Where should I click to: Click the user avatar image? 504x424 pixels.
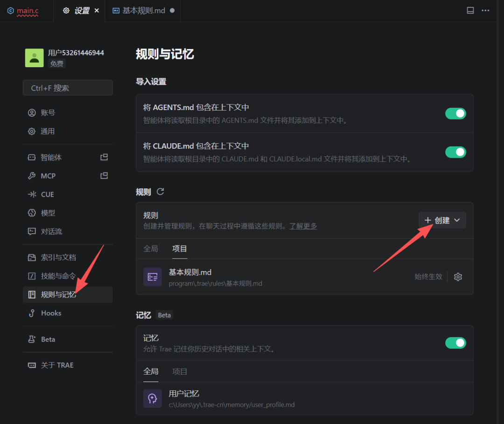coord(35,58)
